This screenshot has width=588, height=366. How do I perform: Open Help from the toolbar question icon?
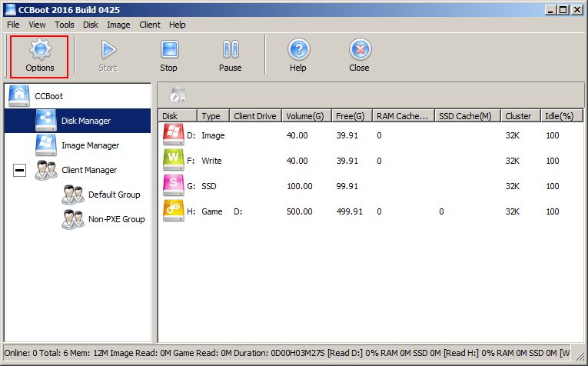pyautogui.click(x=298, y=57)
